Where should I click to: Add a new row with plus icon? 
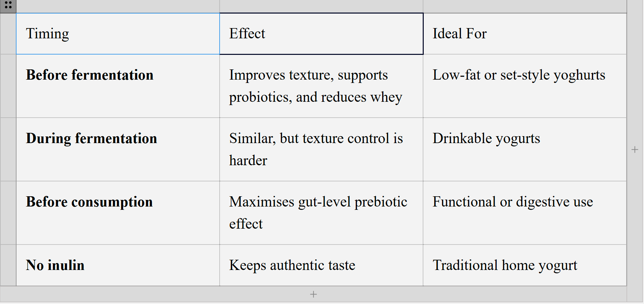click(313, 294)
